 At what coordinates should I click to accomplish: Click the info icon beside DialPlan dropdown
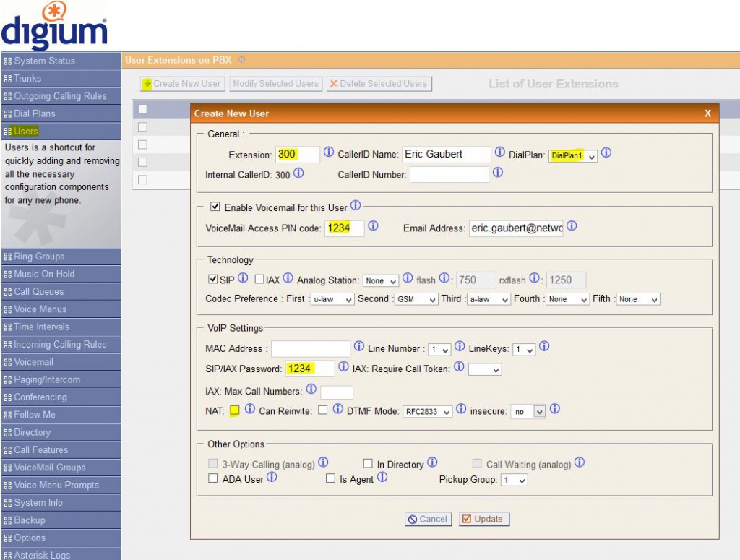[606, 153]
